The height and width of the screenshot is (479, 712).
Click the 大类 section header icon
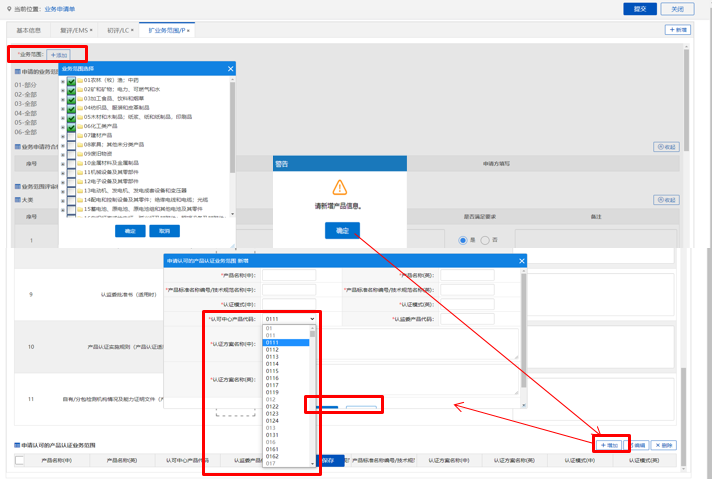click(17, 200)
